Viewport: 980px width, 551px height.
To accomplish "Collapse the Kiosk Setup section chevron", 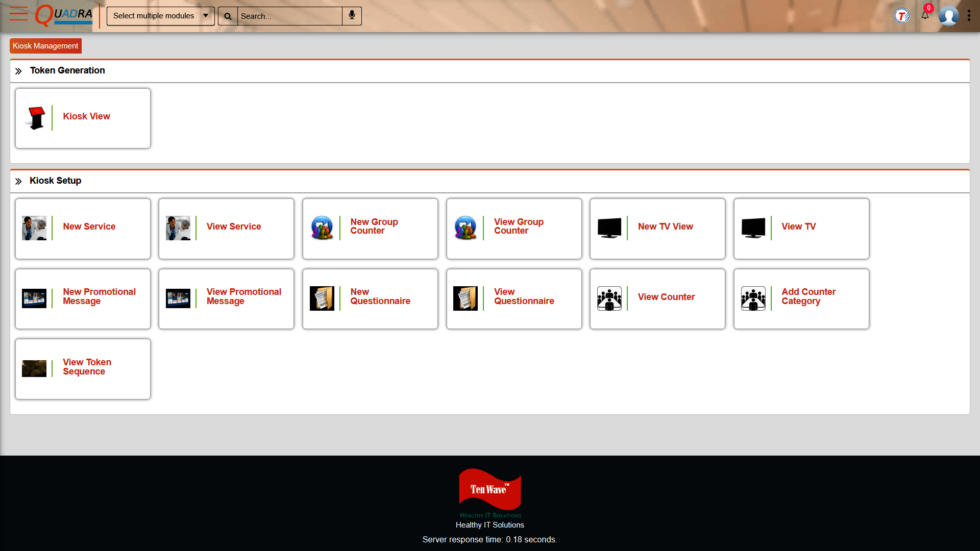I will click(19, 181).
